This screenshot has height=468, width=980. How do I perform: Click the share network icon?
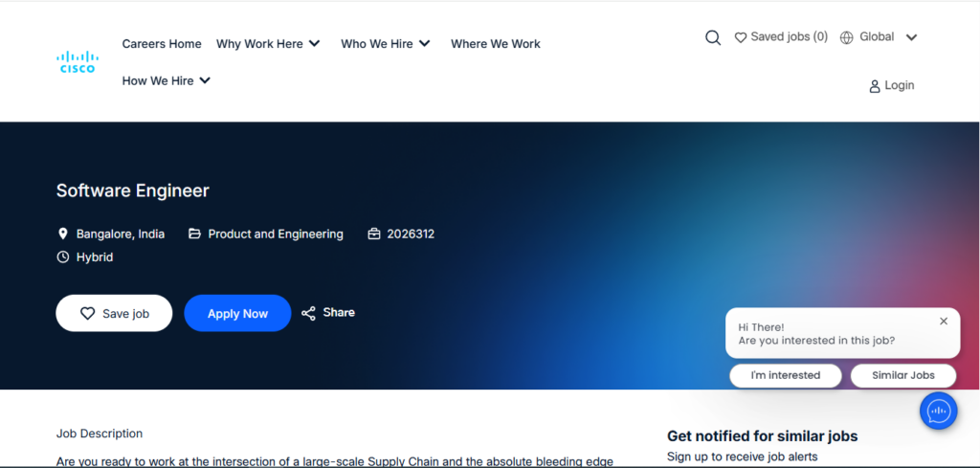pyautogui.click(x=308, y=313)
